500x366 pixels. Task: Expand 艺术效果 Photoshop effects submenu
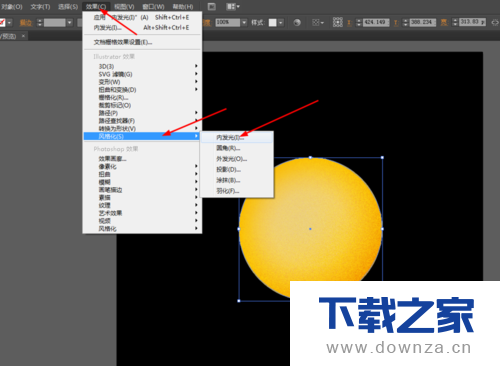[142, 213]
